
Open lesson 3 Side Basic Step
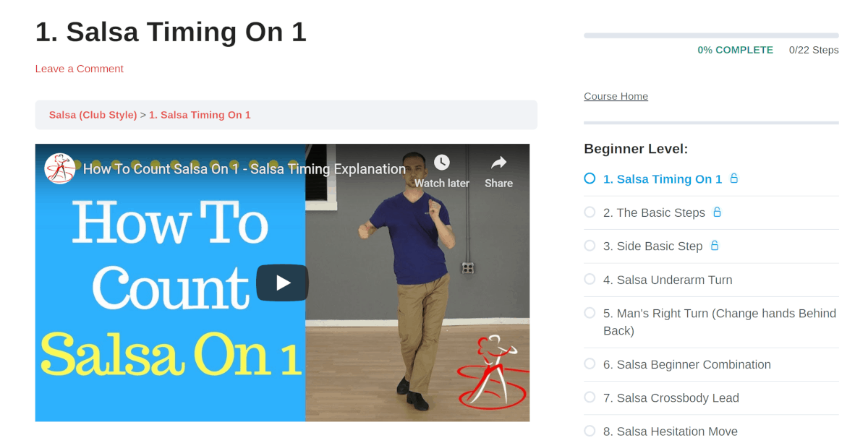coord(652,246)
